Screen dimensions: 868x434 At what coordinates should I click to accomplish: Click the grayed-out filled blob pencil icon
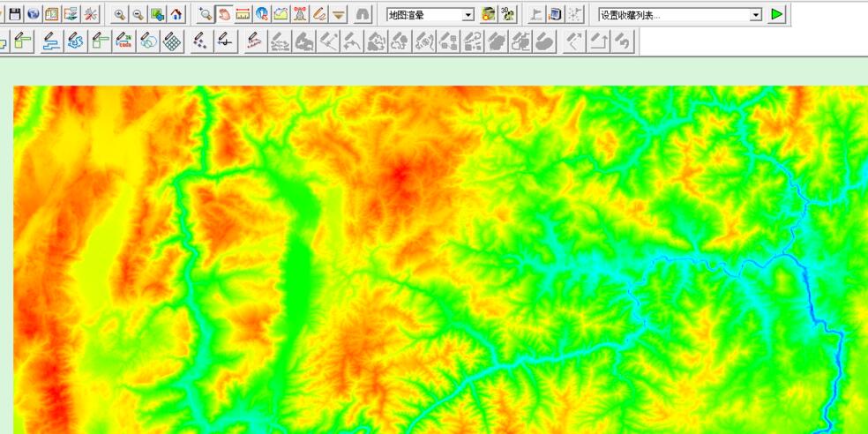coord(304,41)
